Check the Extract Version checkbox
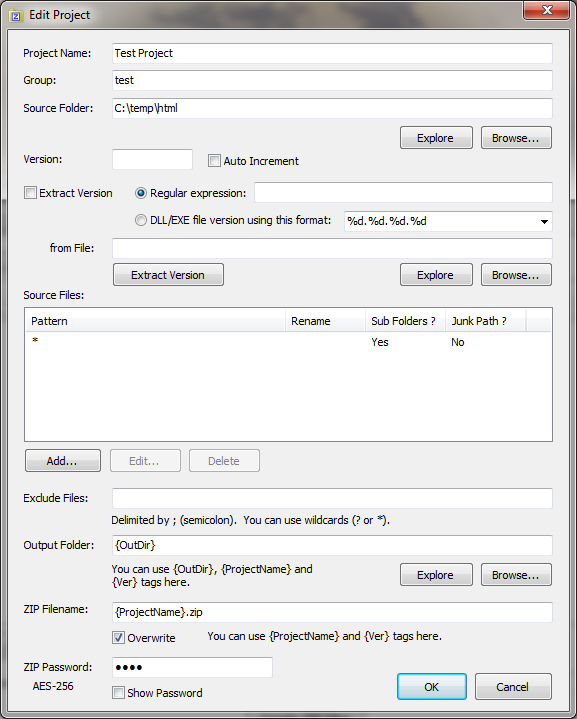 coord(30,193)
